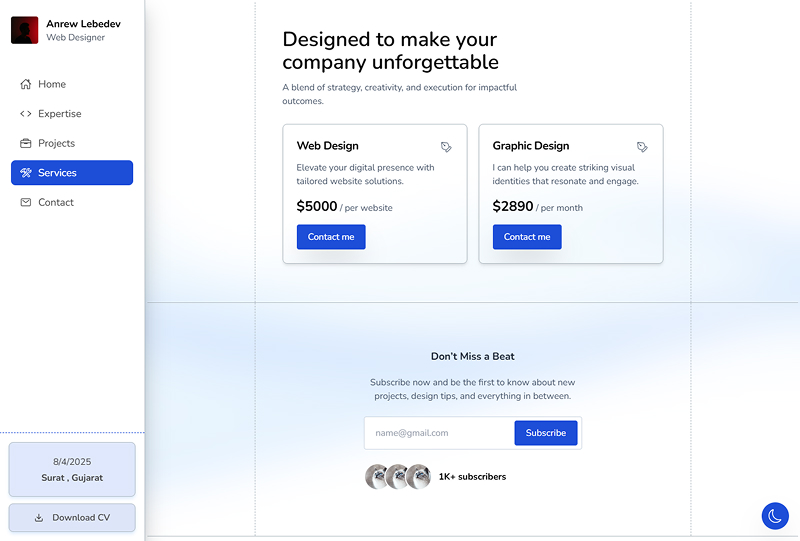Click the Services tools icon

(26, 173)
